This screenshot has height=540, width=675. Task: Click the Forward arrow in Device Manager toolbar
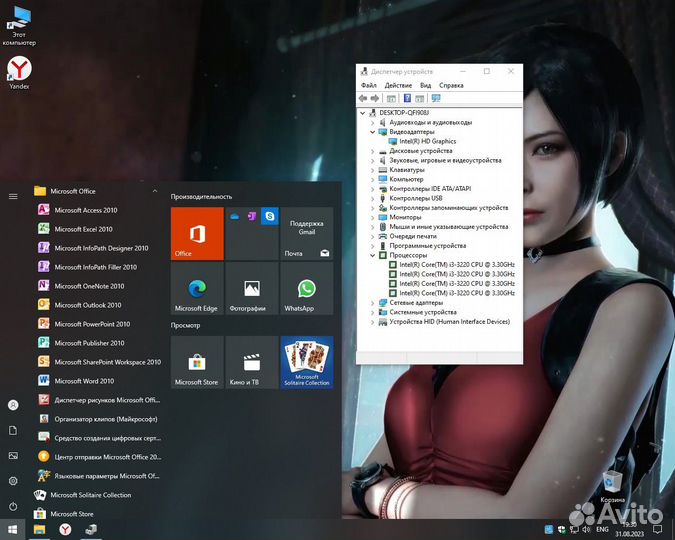coord(375,99)
